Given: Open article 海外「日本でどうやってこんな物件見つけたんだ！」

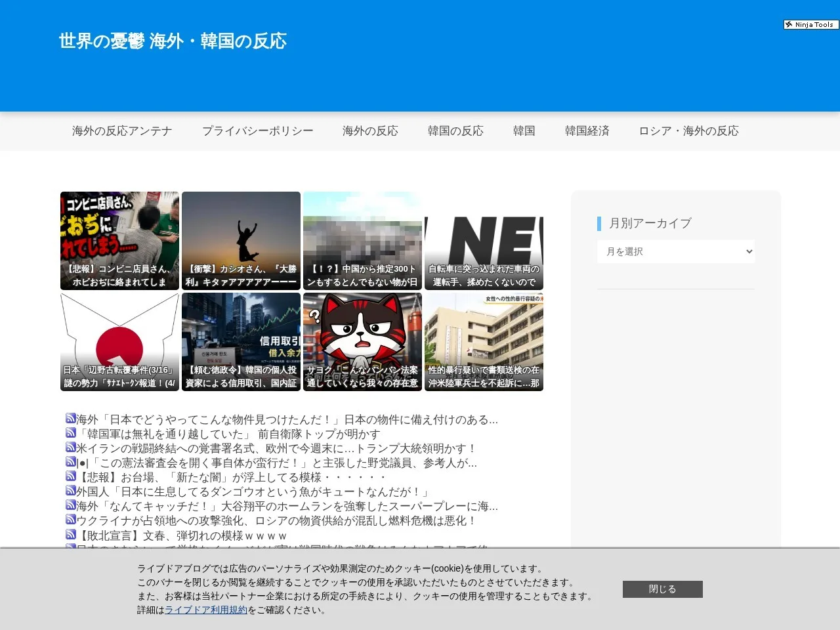Looking at the screenshot, I should [287, 419].
